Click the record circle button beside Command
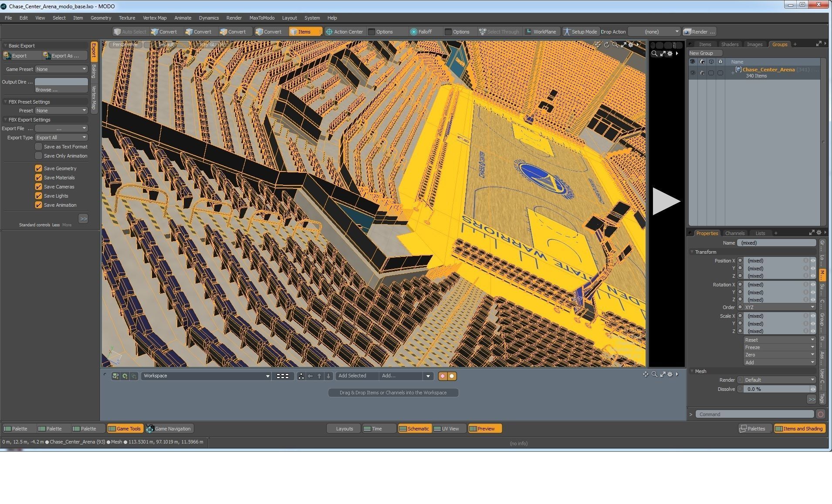This screenshot has width=832, height=504. click(x=821, y=414)
